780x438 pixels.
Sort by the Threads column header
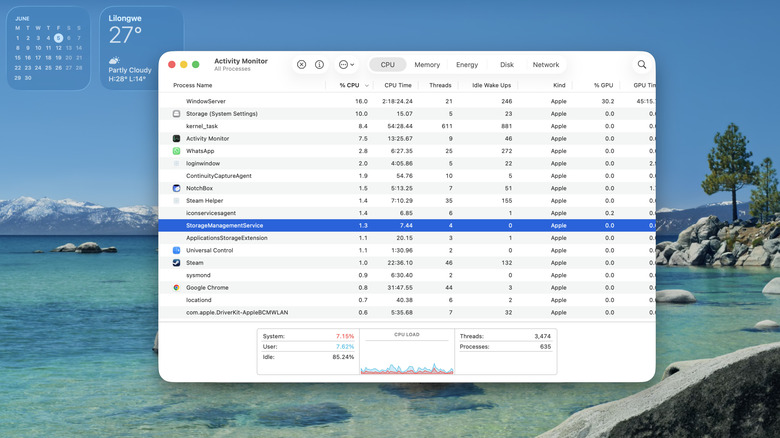(x=440, y=85)
